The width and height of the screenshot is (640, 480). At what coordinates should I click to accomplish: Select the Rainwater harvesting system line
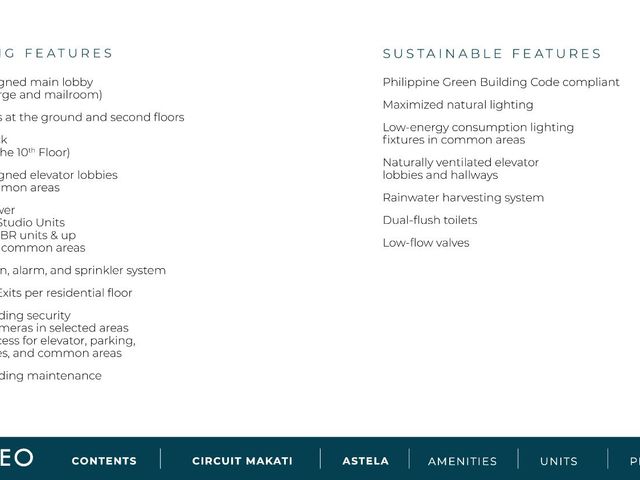463,198
